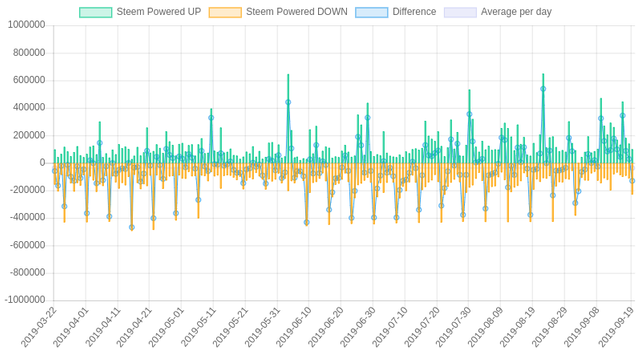
Task: Click the 2019-06-20 date label
Action: pos(326,328)
